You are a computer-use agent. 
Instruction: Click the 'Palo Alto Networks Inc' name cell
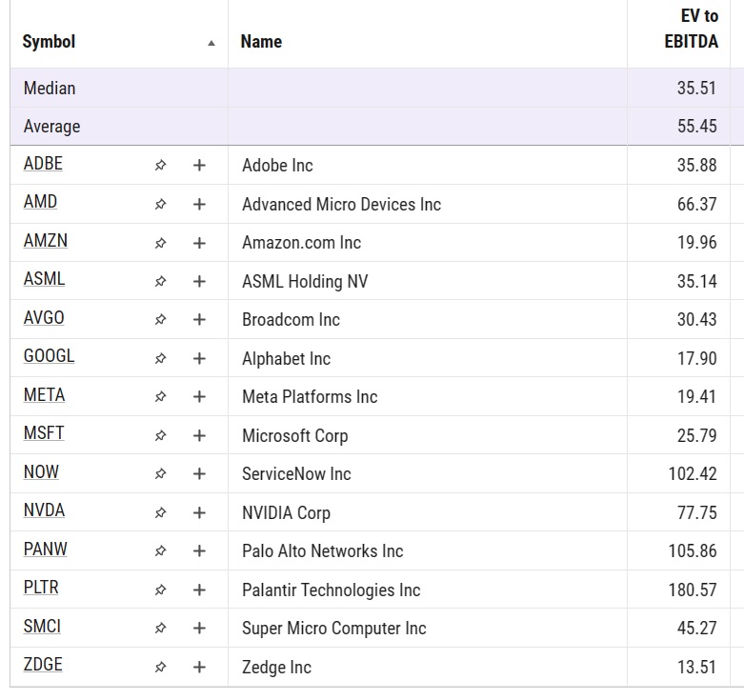[x=323, y=551]
